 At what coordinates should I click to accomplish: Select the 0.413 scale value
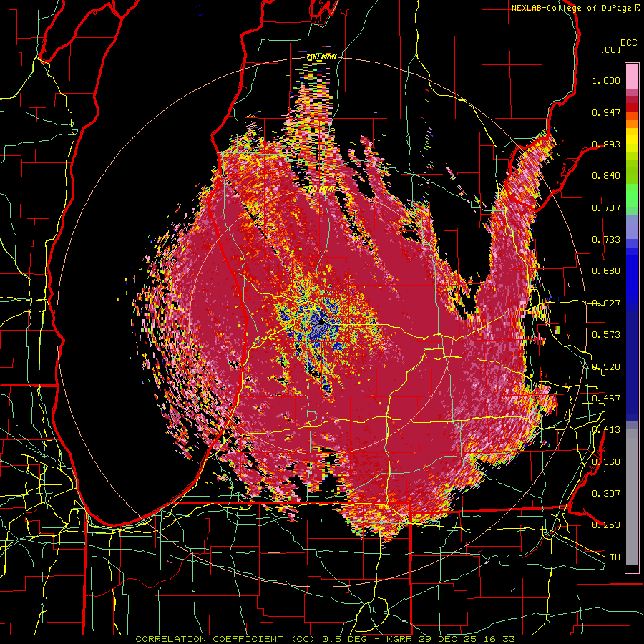click(x=606, y=430)
